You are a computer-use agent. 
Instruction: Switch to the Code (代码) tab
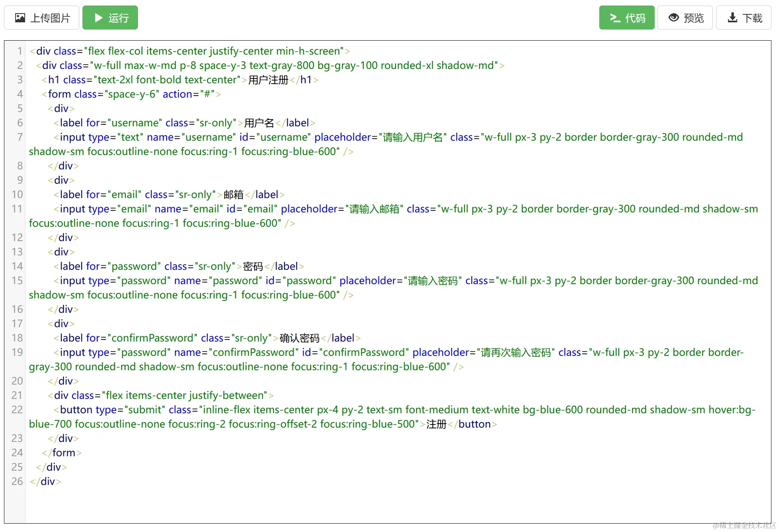point(626,18)
